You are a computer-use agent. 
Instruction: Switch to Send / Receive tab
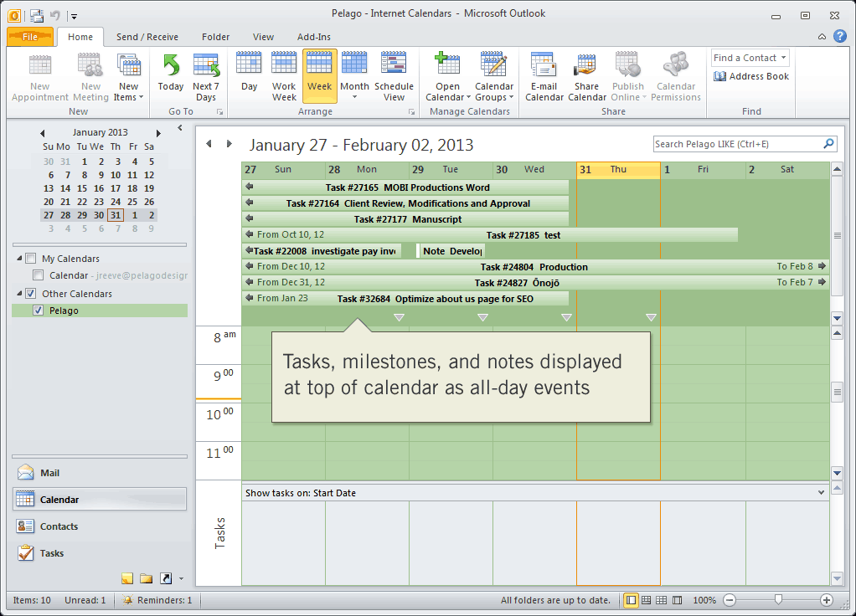(147, 37)
